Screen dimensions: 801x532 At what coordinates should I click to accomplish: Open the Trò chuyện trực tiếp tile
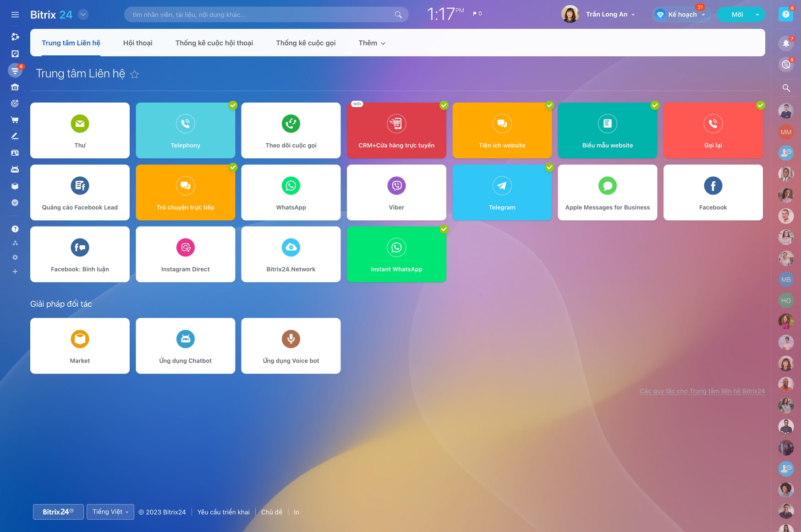[x=186, y=192]
